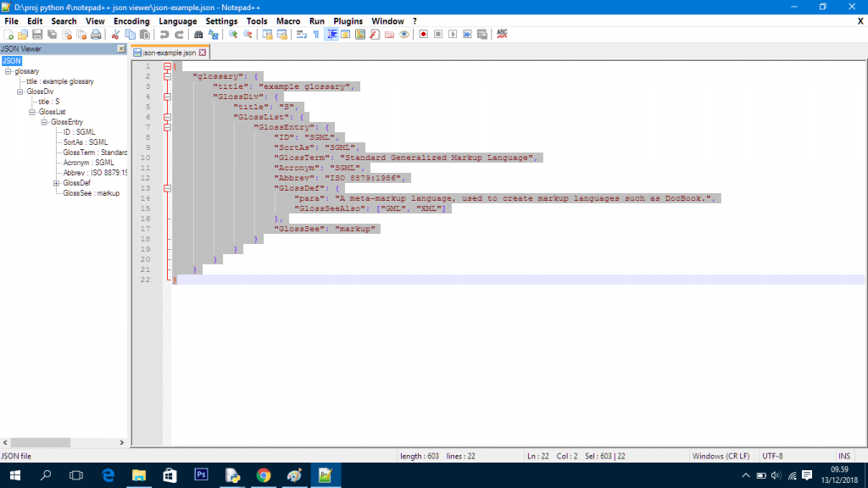This screenshot has width=868, height=488.
Task: Start macro recording with the red record icon
Action: click(423, 35)
